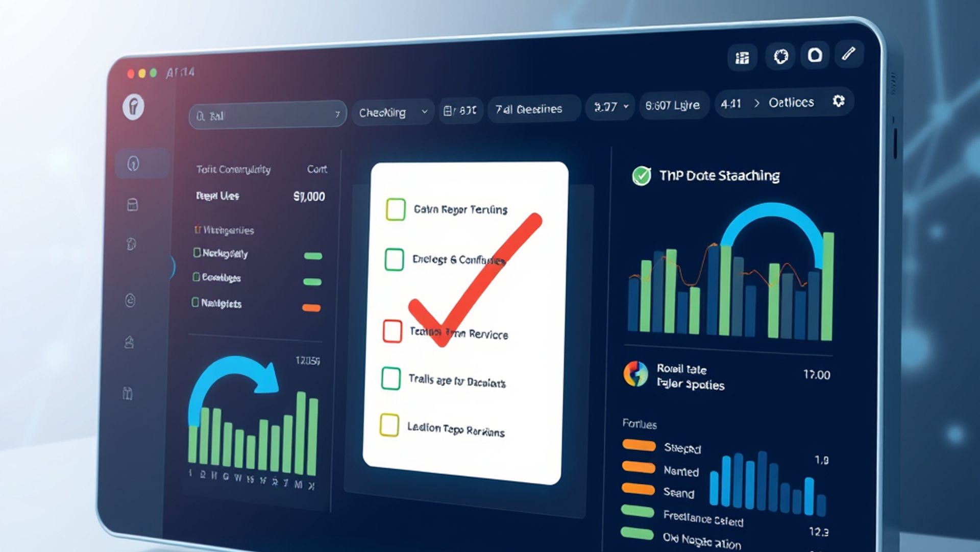The image size is (980, 552).
Task: Open settings gear next to Oatlices
Action: click(x=838, y=101)
